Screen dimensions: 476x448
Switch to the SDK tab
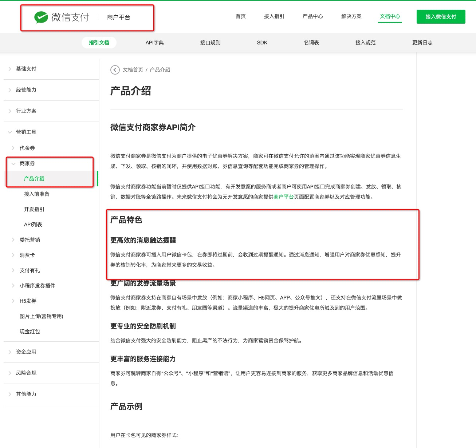coord(262,43)
